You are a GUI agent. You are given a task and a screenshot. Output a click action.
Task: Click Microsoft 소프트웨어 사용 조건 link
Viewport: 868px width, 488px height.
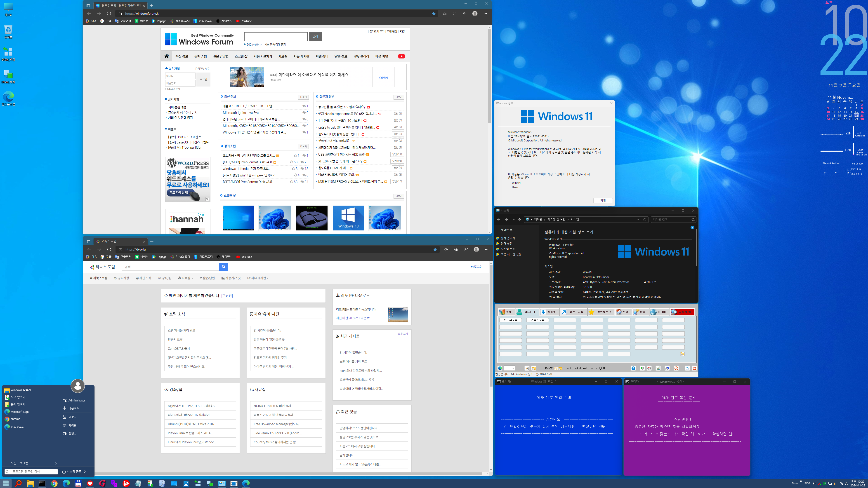(540, 174)
